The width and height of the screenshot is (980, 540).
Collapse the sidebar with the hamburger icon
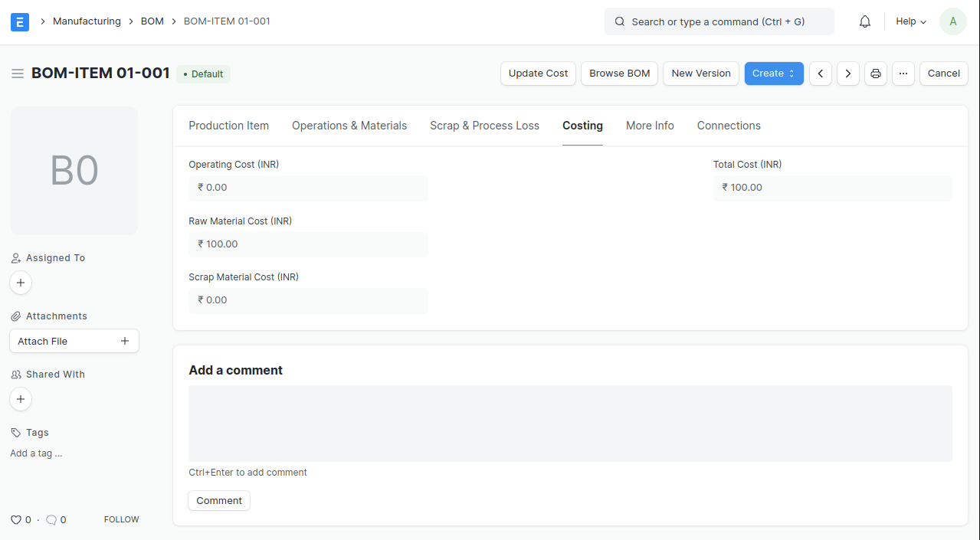pos(17,73)
